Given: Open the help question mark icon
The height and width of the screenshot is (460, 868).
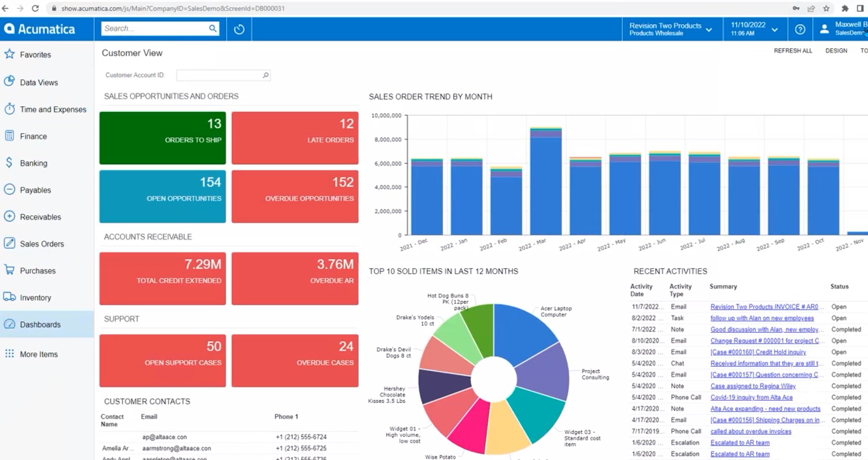Looking at the screenshot, I should coord(800,29).
